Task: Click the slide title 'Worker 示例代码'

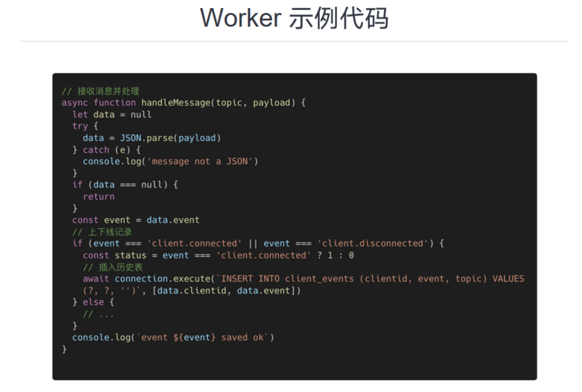Action: pos(294,18)
